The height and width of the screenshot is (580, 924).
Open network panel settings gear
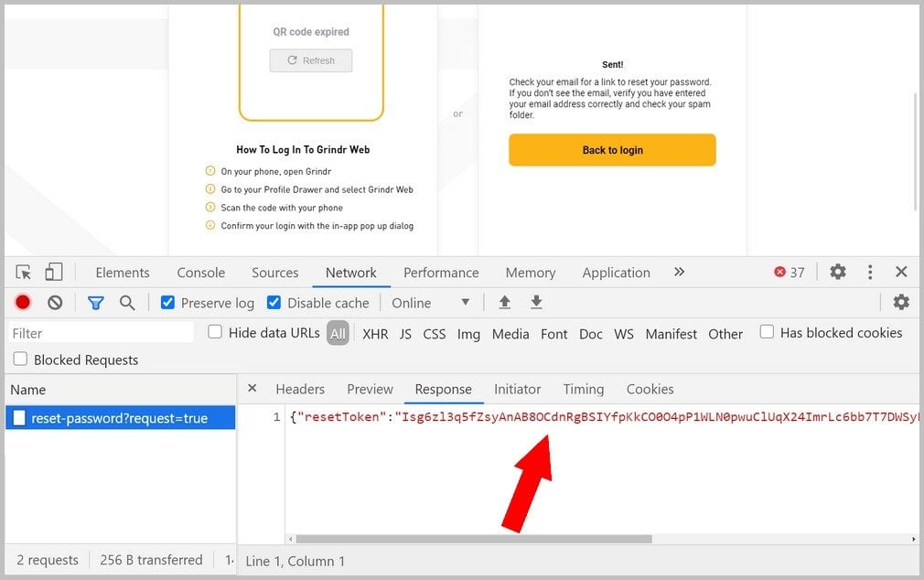901,303
